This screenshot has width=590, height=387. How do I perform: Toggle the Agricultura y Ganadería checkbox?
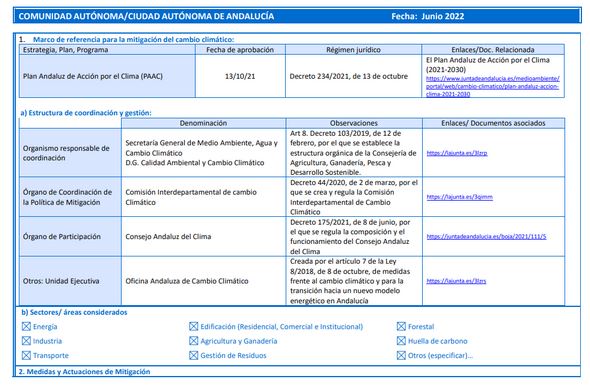193,341
